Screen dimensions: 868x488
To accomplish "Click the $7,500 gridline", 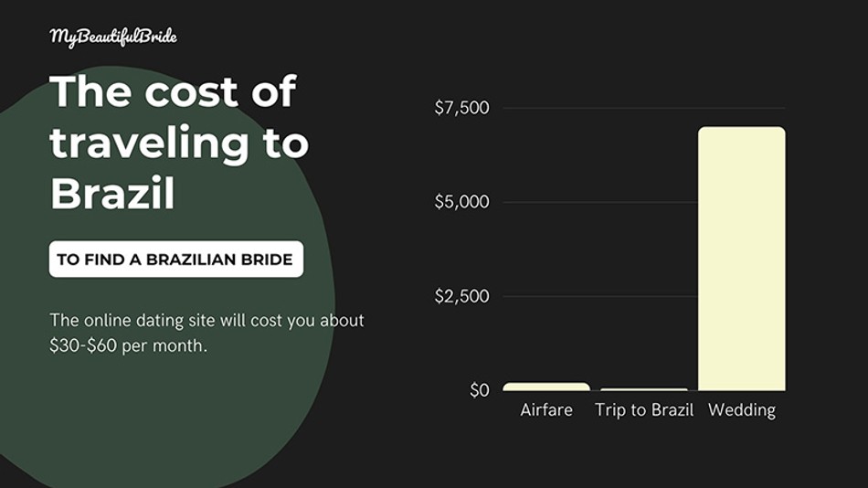I will point(644,108).
